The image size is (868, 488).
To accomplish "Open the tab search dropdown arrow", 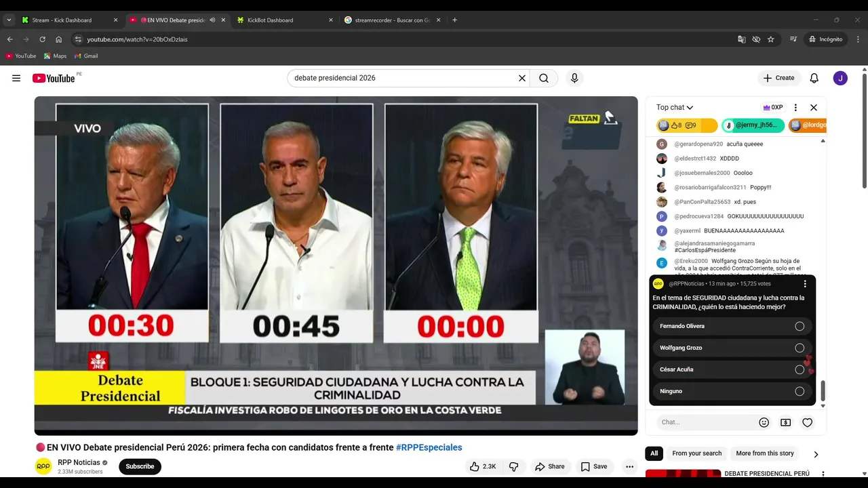I will point(9,20).
